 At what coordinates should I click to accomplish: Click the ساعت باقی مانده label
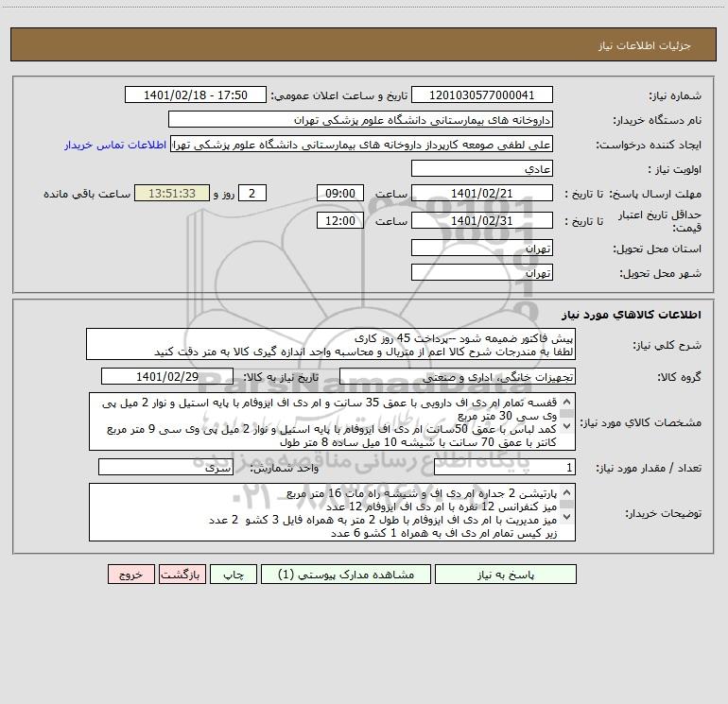click(87, 194)
